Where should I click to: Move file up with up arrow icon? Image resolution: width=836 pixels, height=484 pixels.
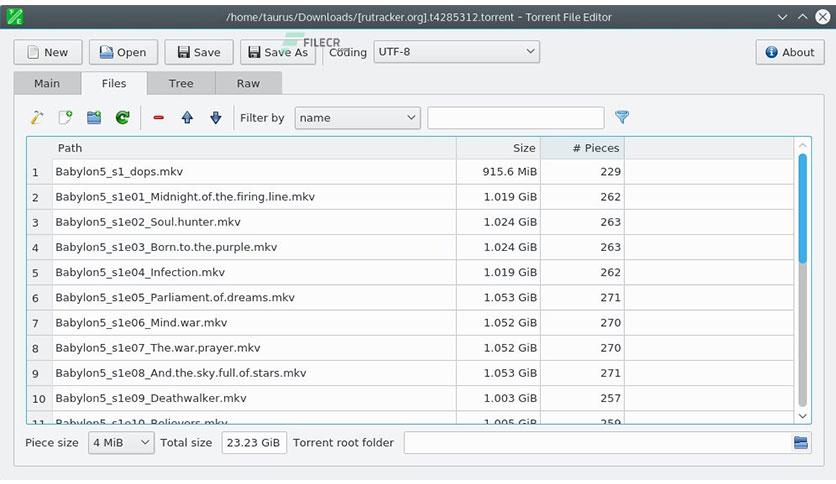tap(187, 117)
